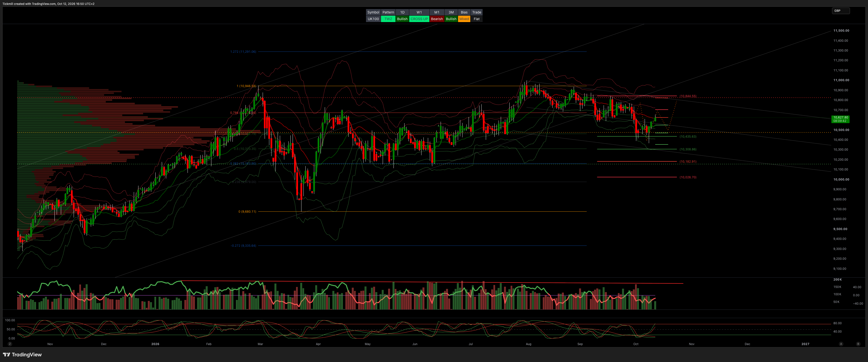Image resolution: width=868 pixels, height=362 pixels.
Task: Click the 200K volume scale label
Action: pos(837,280)
